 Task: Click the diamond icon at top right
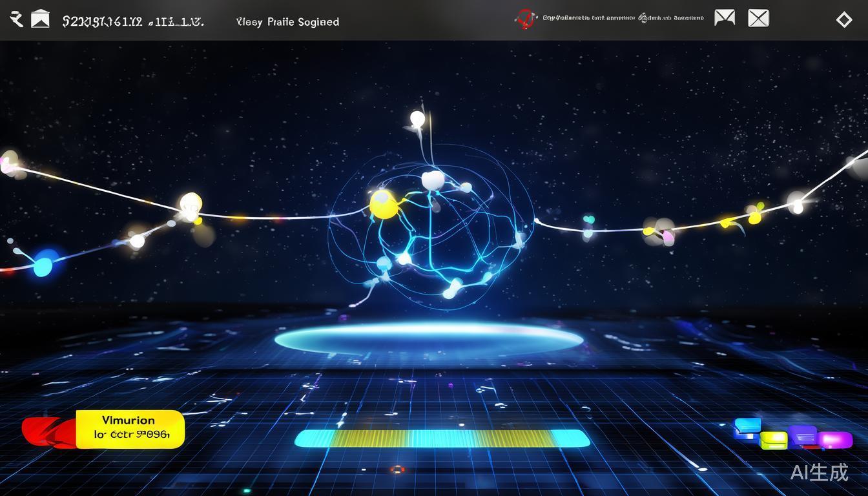click(x=843, y=20)
